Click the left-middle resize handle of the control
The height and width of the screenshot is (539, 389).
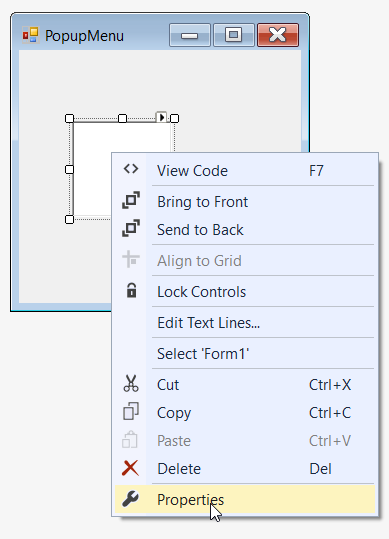[x=69, y=169]
